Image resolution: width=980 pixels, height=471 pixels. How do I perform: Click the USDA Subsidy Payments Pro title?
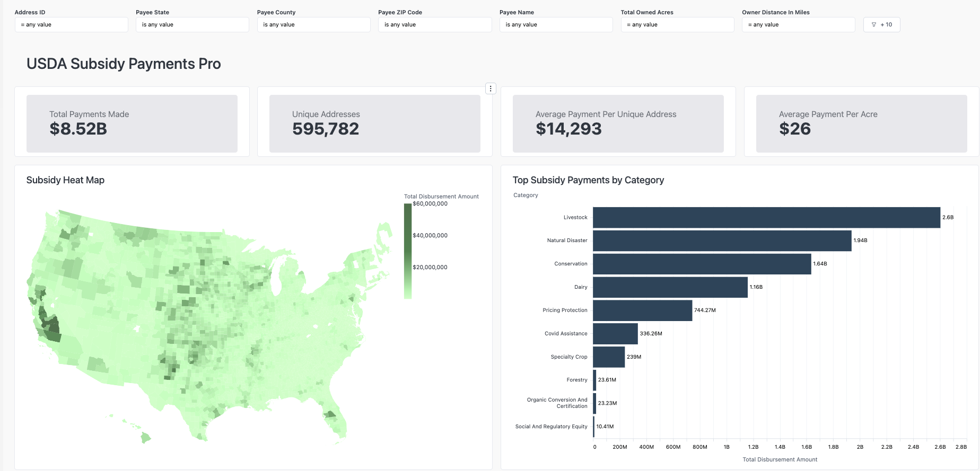click(x=124, y=64)
